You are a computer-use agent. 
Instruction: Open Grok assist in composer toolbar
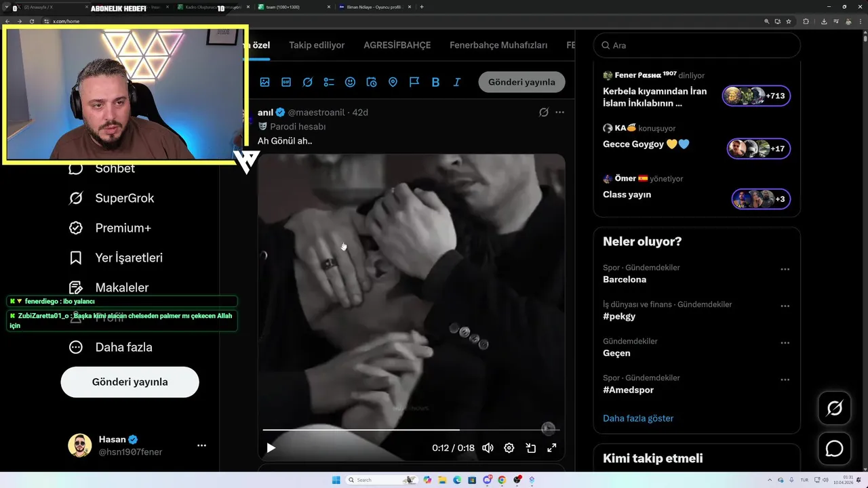point(307,82)
